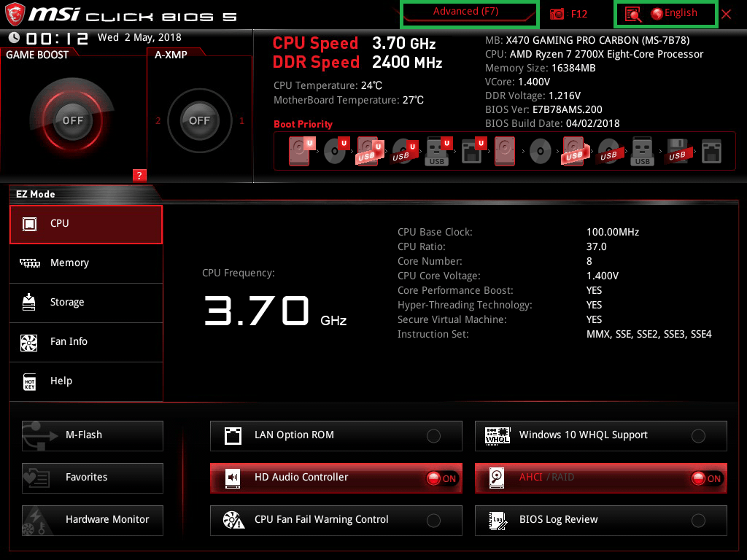
Task: Click the MSI dragon shield logo
Action: pos(15,14)
